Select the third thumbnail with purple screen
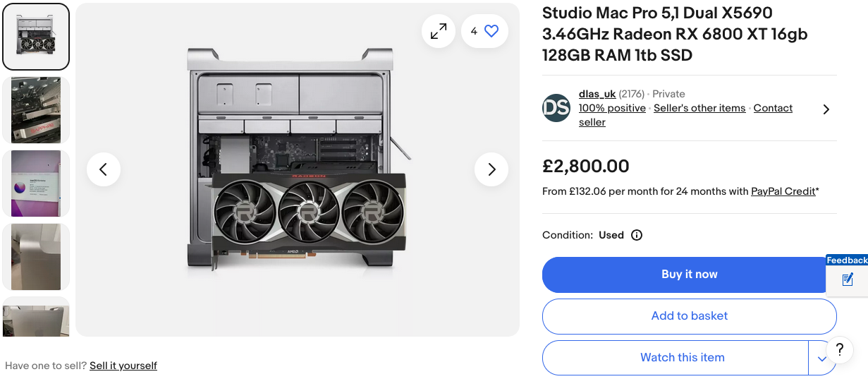 (x=36, y=184)
